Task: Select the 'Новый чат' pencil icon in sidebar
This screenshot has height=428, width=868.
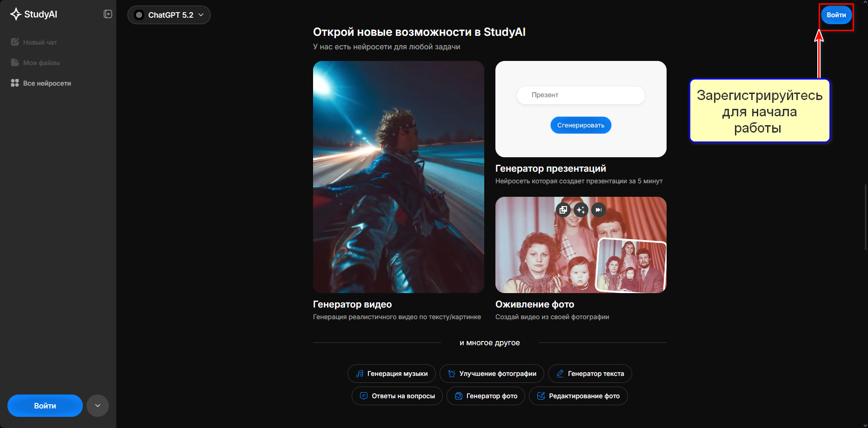Action: pyautogui.click(x=15, y=42)
